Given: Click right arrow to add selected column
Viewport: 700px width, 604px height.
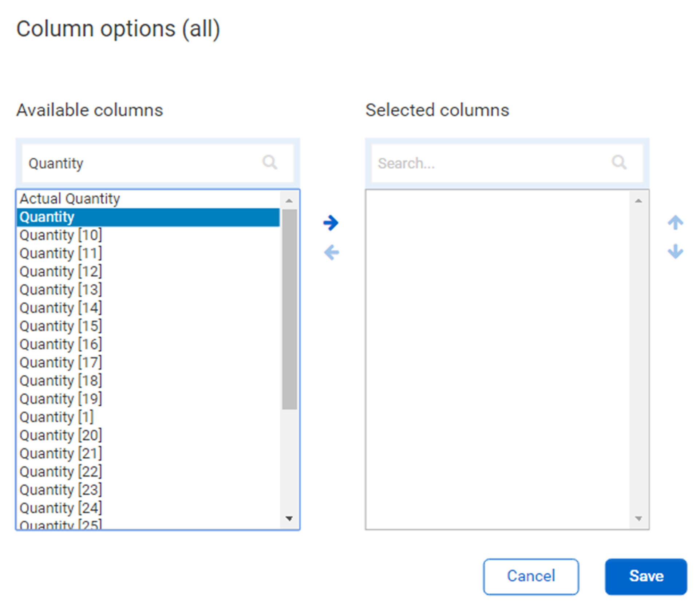Looking at the screenshot, I should (x=331, y=223).
